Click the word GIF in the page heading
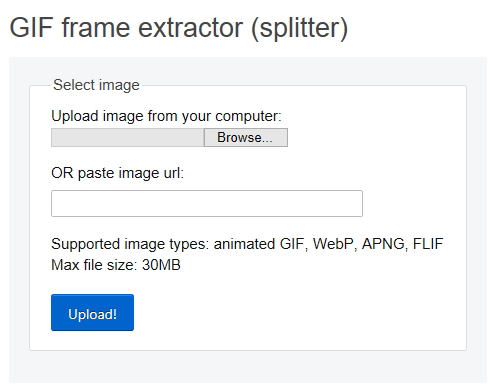This screenshot has height=388, width=497. point(31,27)
